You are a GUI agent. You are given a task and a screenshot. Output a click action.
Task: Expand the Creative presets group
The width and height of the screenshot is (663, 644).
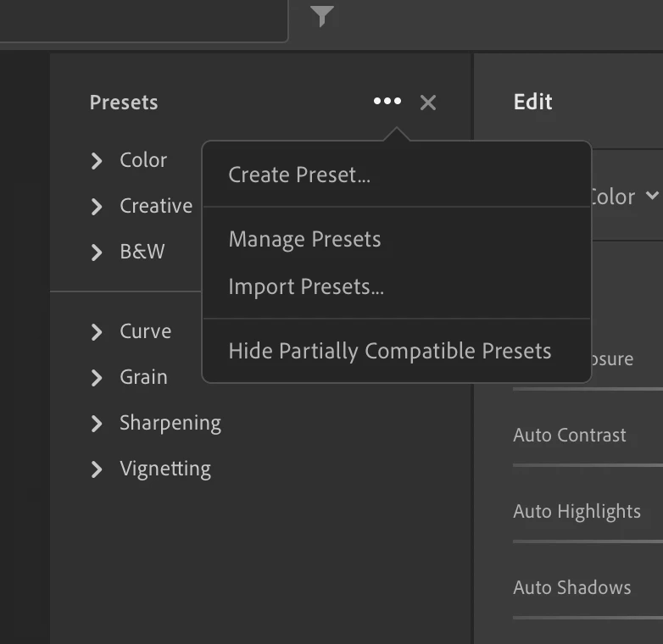point(97,206)
